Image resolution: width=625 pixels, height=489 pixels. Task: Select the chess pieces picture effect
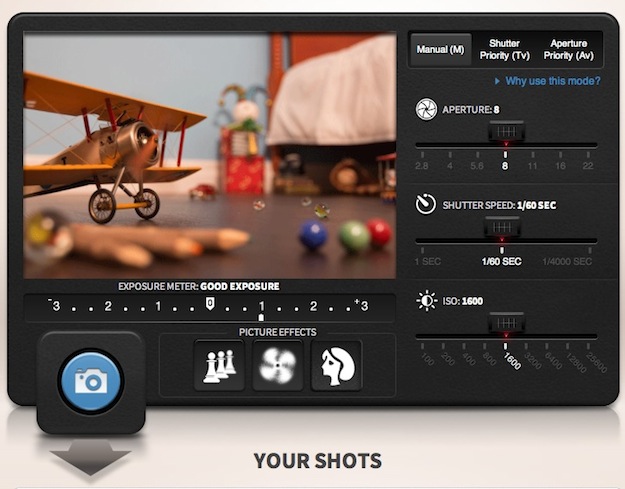click(x=219, y=365)
